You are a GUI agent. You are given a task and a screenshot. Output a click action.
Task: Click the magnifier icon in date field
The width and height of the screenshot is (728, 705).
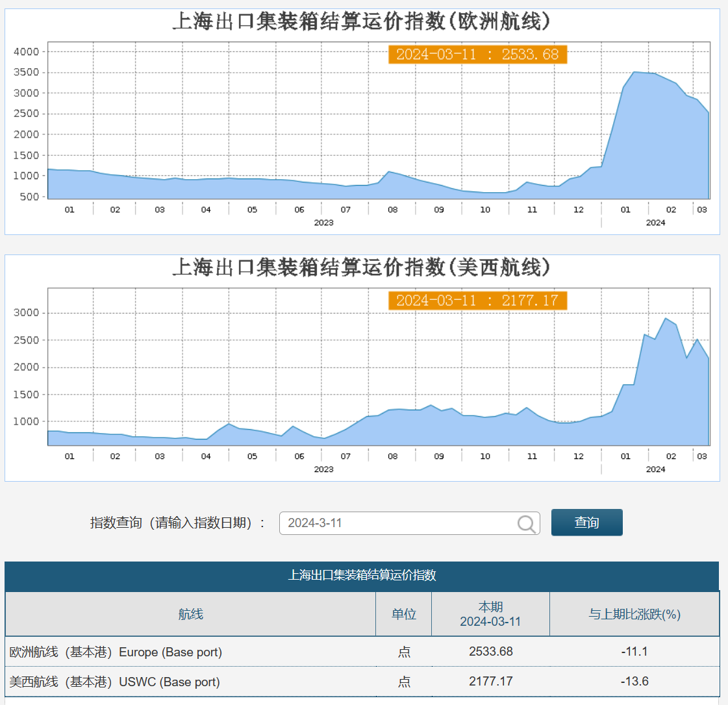click(527, 524)
